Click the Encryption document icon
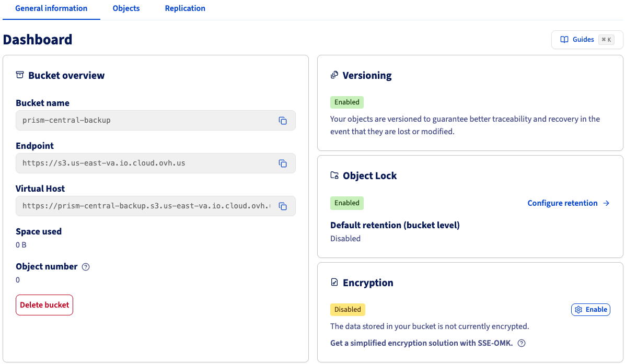The image size is (625, 364). 334,283
